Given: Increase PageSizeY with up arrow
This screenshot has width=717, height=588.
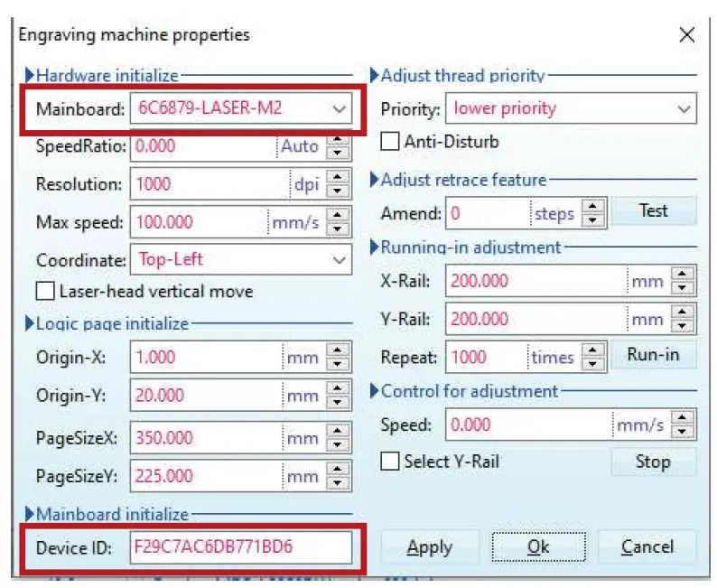Looking at the screenshot, I should 339,469.
